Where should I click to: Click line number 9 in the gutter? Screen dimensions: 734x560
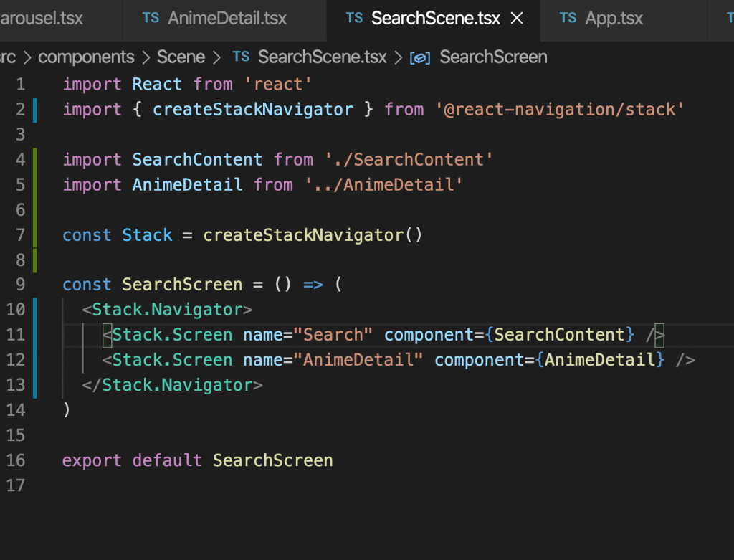(x=19, y=285)
